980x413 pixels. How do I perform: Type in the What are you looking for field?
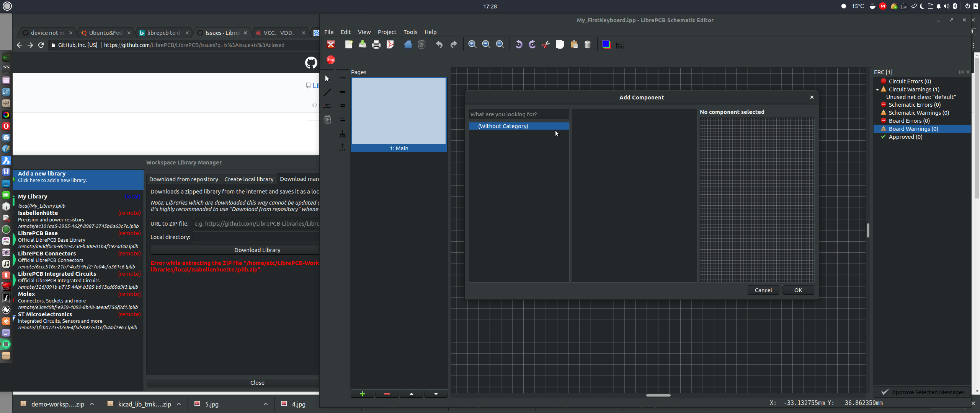click(x=518, y=114)
